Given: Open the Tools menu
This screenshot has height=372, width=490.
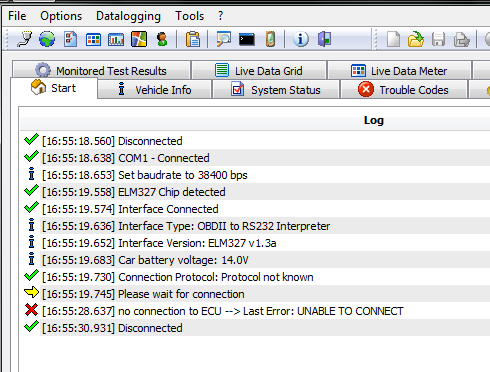Looking at the screenshot, I should tap(189, 16).
